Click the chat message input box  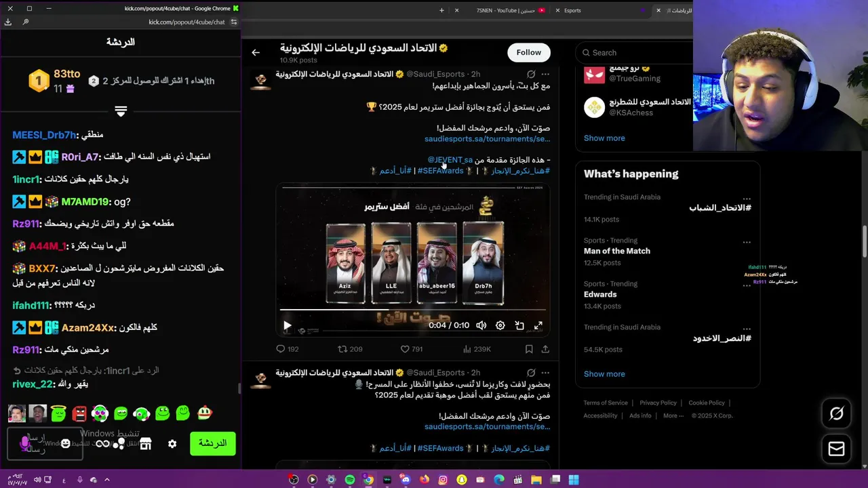(x=45, y=444)
